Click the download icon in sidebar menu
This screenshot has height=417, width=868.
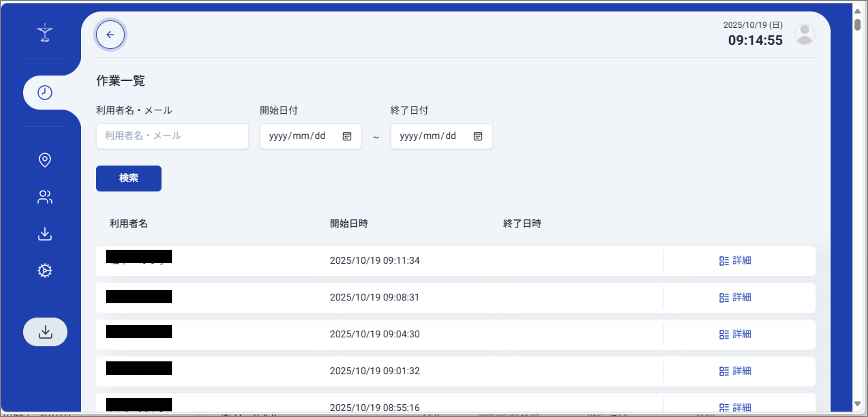click(x=45, y=234)
